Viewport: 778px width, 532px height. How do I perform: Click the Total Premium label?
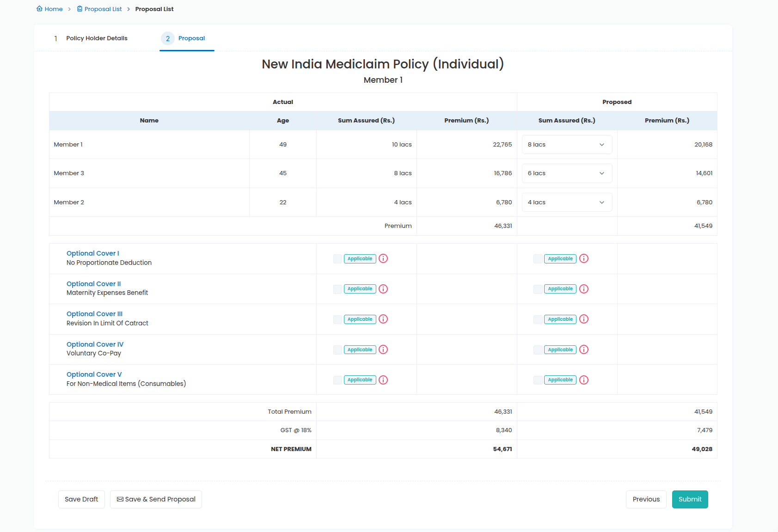[x=290, y=412]
